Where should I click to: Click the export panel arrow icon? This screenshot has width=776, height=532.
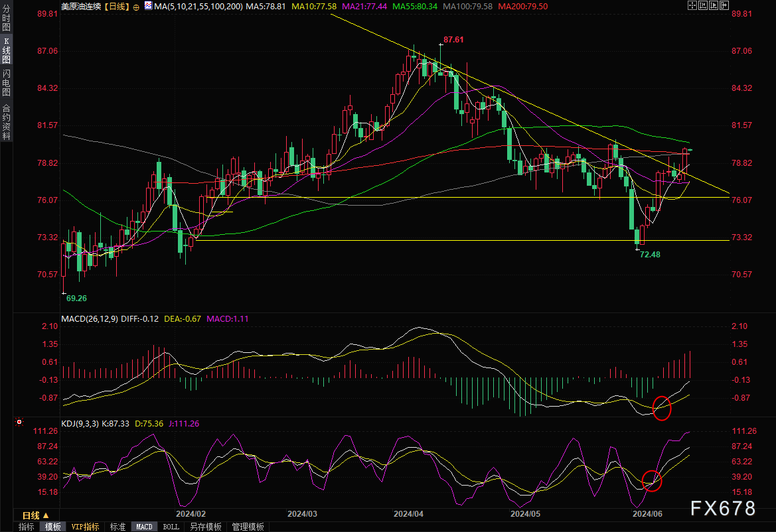[x=724, y=5]
